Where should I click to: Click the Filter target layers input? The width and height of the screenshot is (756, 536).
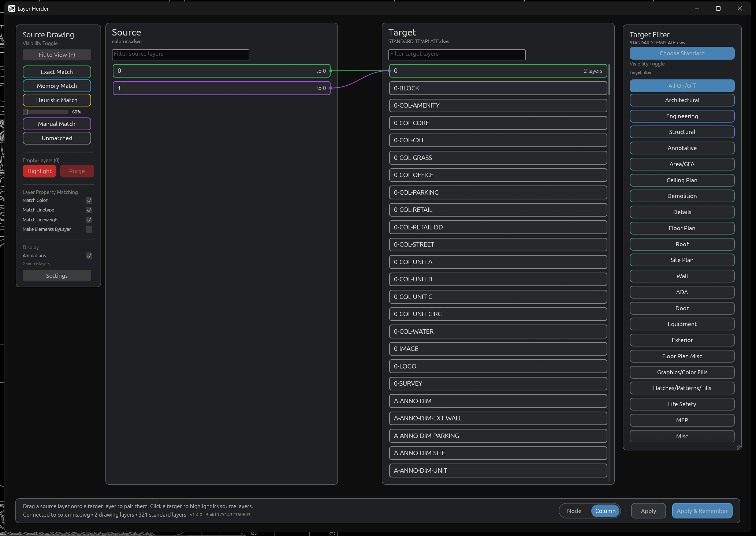coord(457,55)
